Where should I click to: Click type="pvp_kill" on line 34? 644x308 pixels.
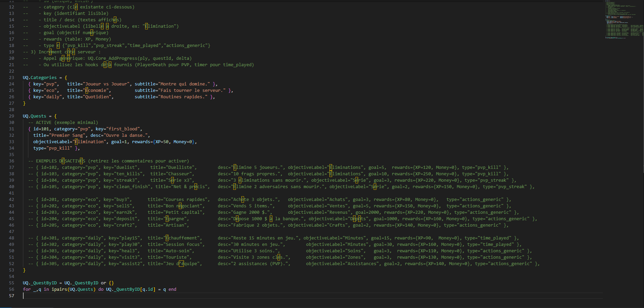coord(53,148)
